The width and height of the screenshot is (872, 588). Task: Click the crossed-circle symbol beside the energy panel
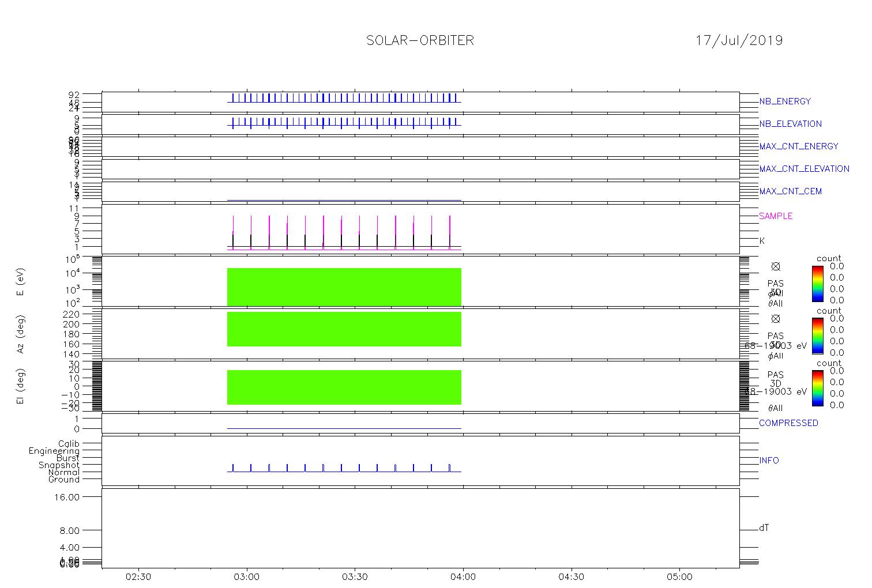776,266
